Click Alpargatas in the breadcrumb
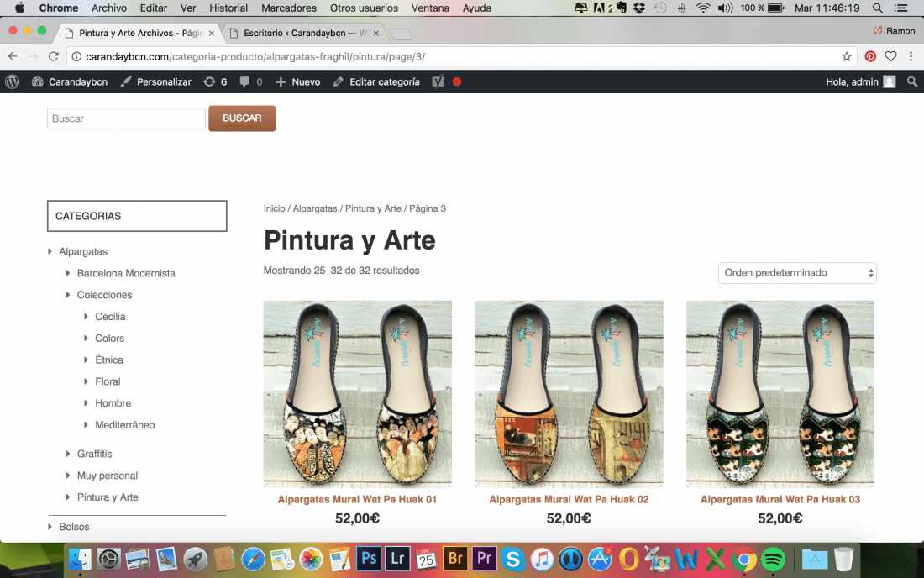Image resolution: width=924 pixels, height=578 pixels. (x=315, y=208)
